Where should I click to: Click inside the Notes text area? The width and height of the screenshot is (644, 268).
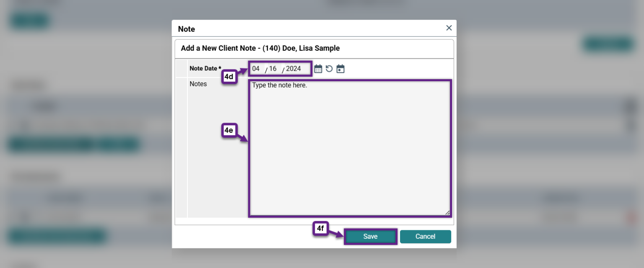350,148
